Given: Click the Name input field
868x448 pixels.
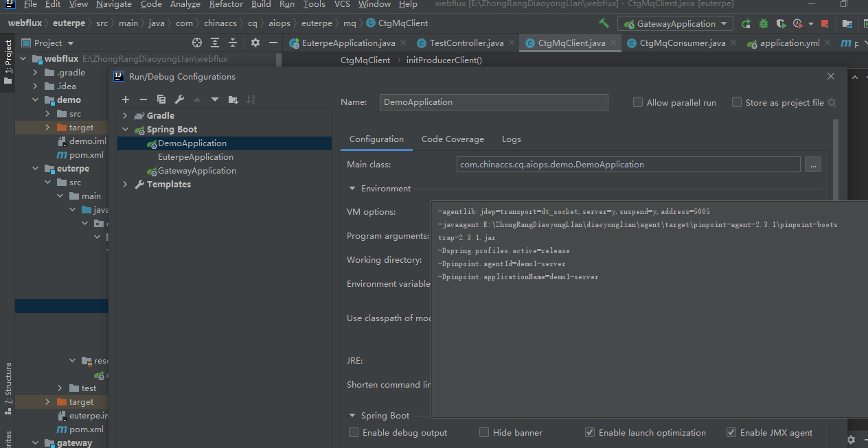Looking at the screenshot, I should tap(494, 102).
